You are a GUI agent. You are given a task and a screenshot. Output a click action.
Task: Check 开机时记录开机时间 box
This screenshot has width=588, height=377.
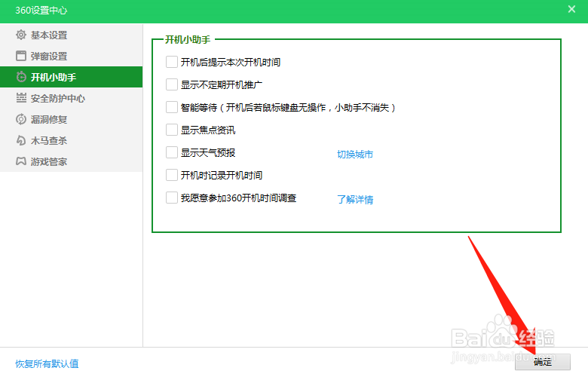tap(172, 175)
